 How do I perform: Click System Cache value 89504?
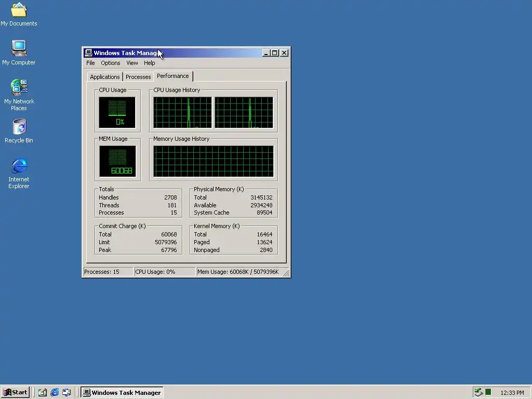tap(264, 212)
